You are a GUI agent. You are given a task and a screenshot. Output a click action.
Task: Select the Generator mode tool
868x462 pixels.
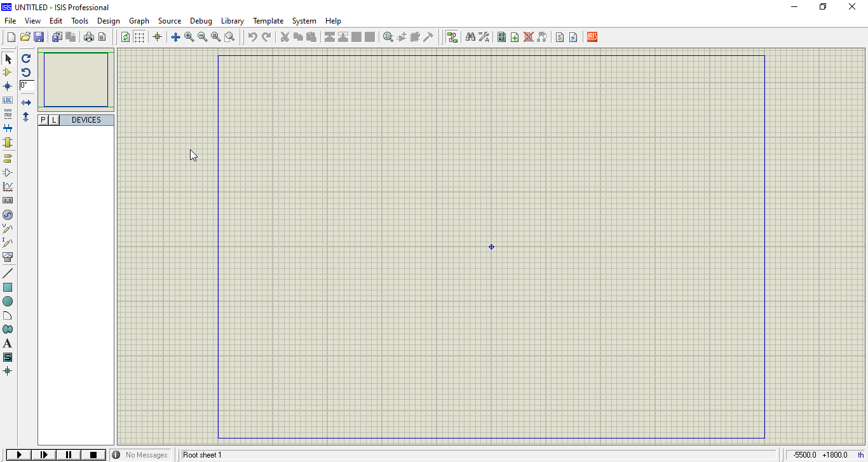pyautogui.click(x=8, y=215)
